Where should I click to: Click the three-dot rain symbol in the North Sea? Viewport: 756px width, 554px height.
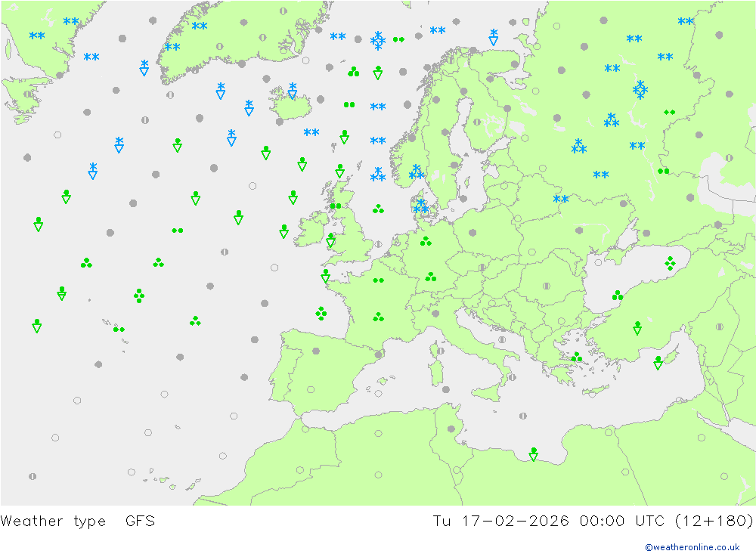[379, 209]
